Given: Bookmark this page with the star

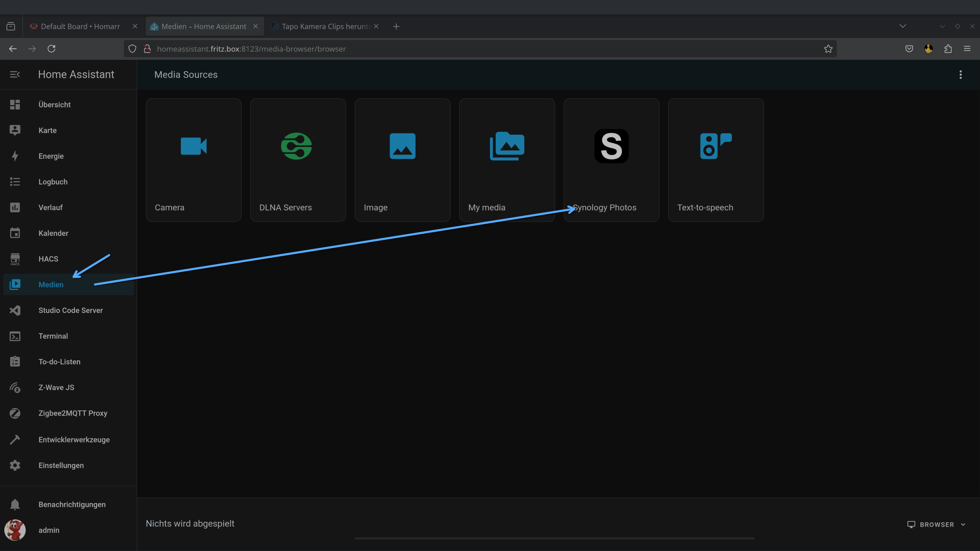Looking at the screenshot, I should [828, 49].
